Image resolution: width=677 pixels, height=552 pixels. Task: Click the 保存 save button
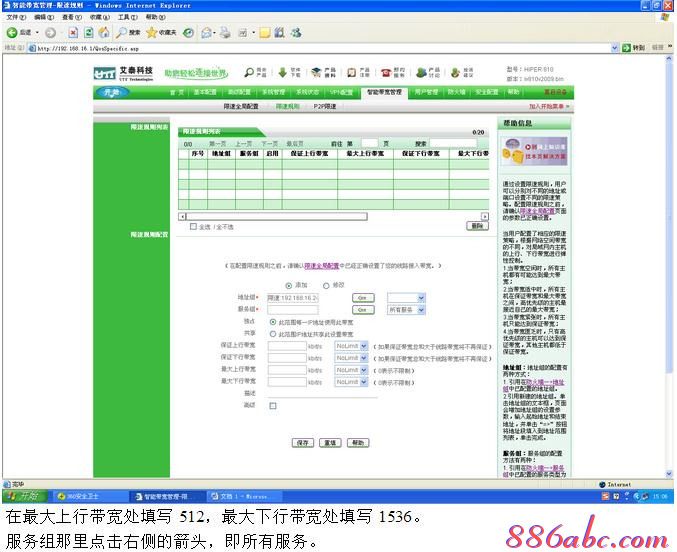tap(303, 442)
